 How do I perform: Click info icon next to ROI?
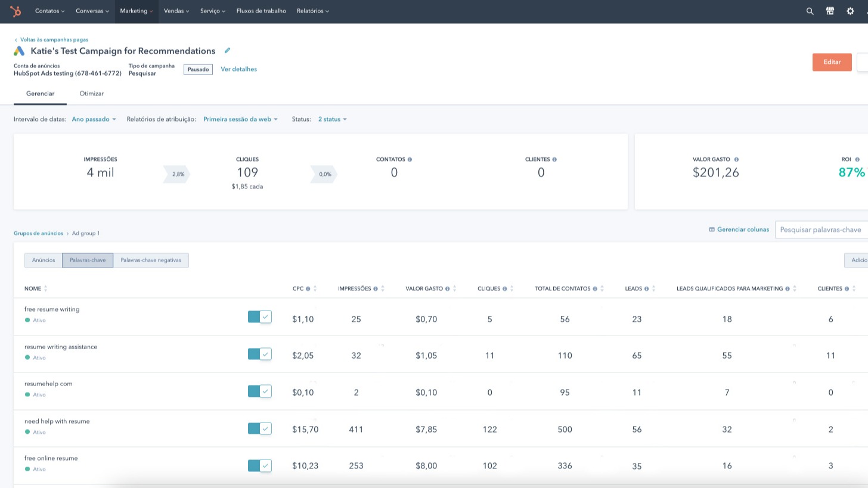click(857, 160)
